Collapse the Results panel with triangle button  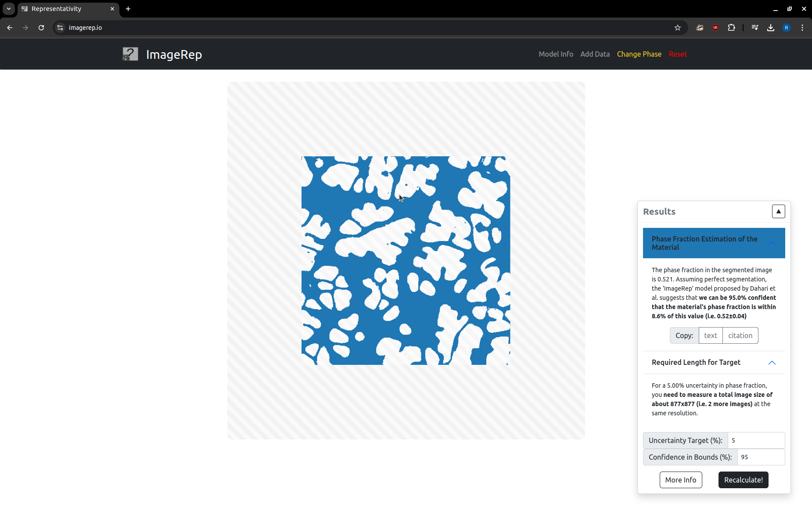[x=778, y=212]
